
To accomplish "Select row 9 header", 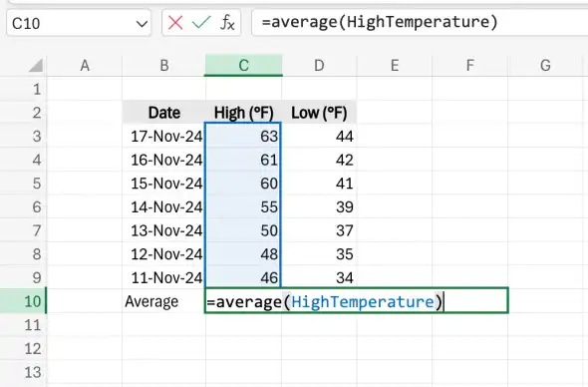I will 23,277.
